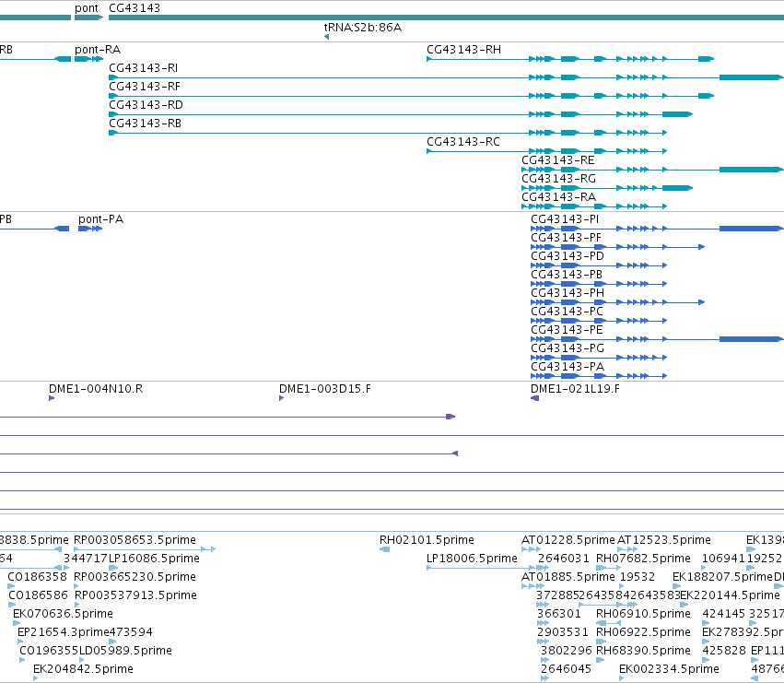Select transcript CG43143-RD label
Image resolution: width=784 pixels, height=683 pixels.
146,105
